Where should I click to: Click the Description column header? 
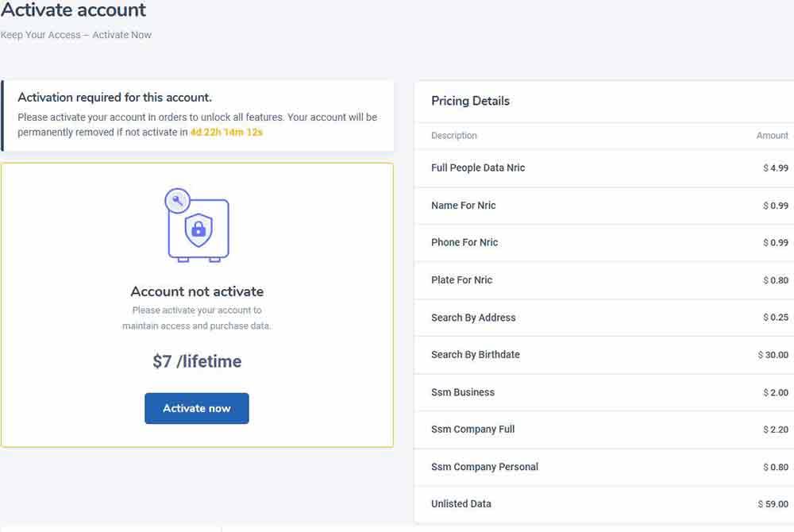pyautogui.click(x=453, y=135)
